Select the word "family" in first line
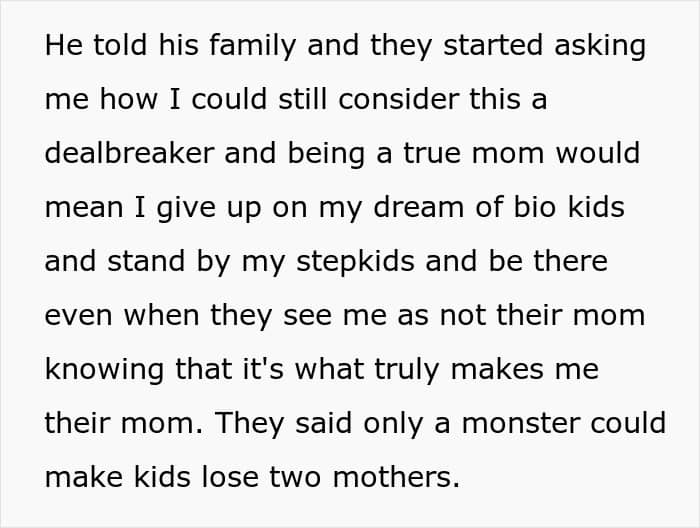This screenshot has height=528, width=700. point(252,47)
